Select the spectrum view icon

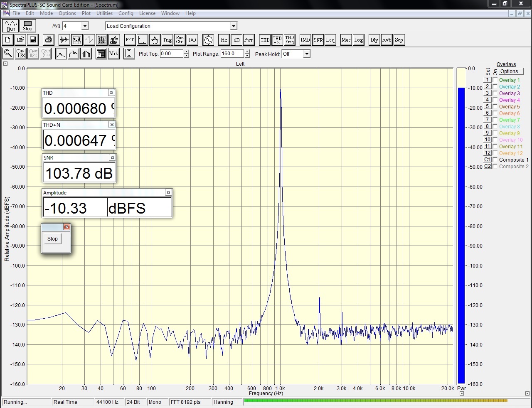click(x=76, y=40)
